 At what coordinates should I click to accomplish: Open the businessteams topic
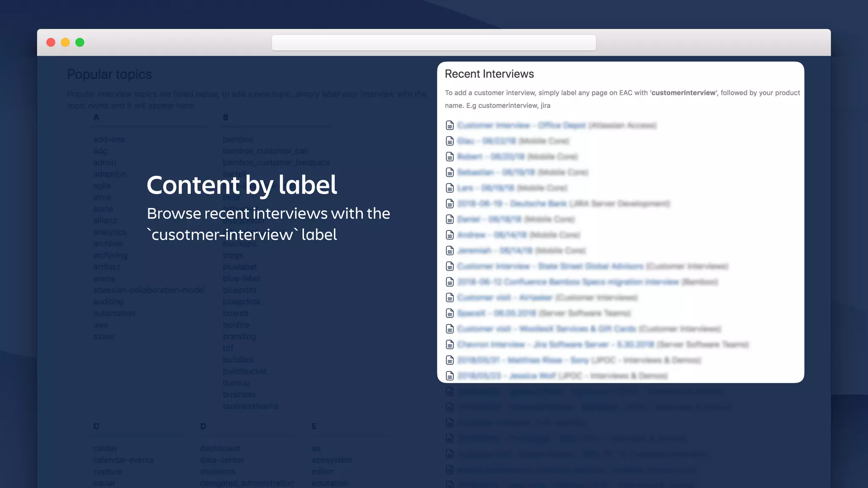coord(251,406)
